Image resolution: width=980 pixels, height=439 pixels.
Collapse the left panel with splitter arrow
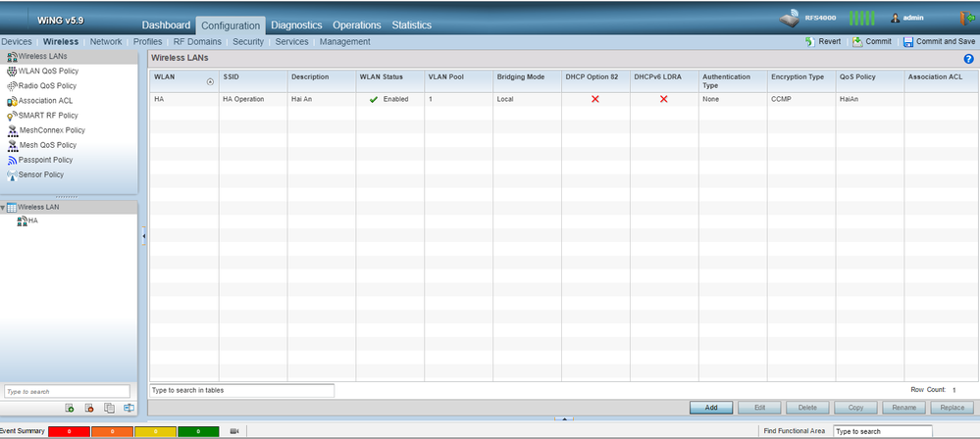(143, 235)
